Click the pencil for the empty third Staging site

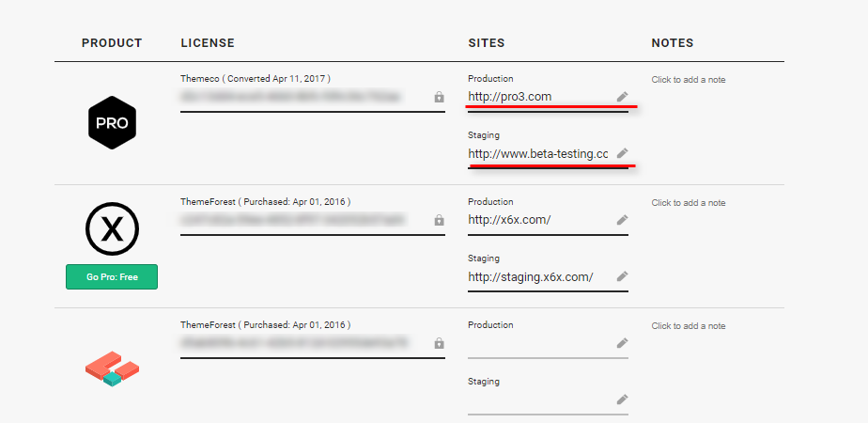coord(622,399)
